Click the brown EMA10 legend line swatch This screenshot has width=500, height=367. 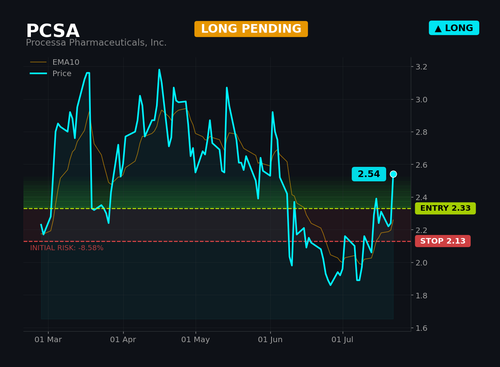point(38,62)
